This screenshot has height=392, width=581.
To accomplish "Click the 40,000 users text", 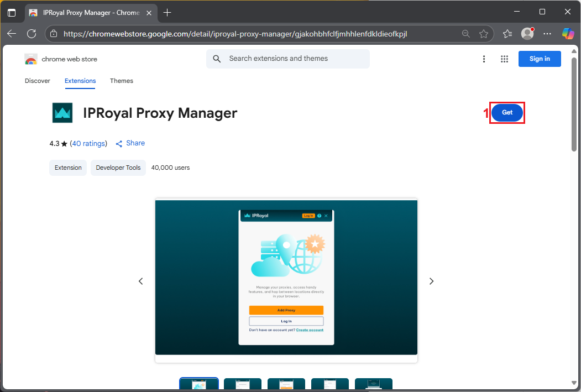I will click(x=170, y=168).
